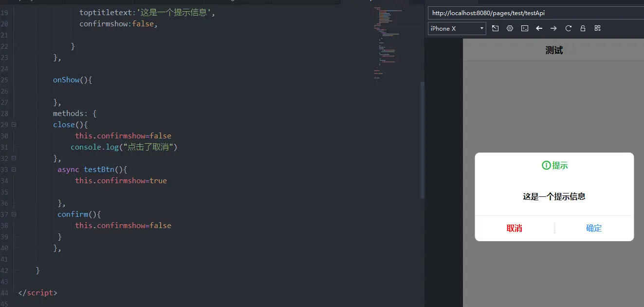Screen dimensions: 644x307
Task: Open the iPhone X device dropdown
Action: (457, 28)
